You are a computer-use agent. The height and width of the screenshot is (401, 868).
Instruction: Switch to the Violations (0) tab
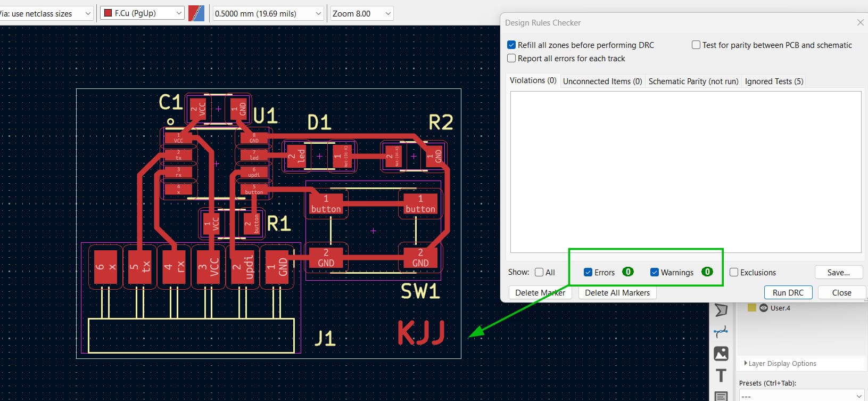pos(533,80)
